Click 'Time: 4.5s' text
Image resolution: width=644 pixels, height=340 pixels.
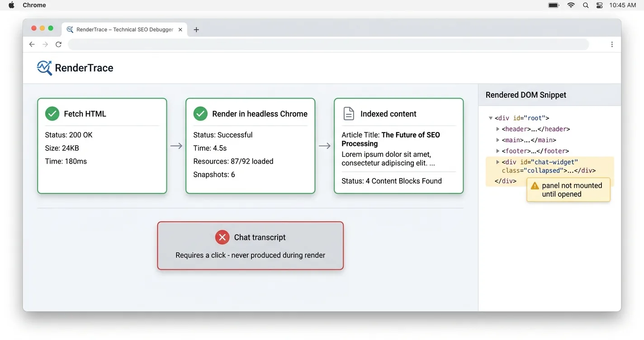coord(210,148)
